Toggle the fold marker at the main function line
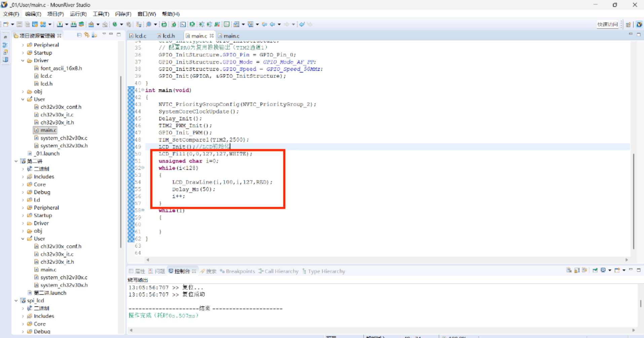The height and width of the screenshot is (338, 644). pos(143,90)
